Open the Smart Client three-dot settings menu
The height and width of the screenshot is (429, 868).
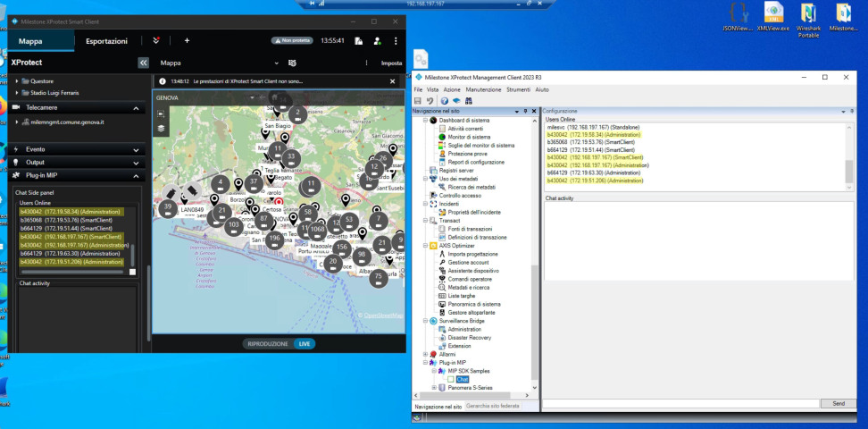(394, 41)
